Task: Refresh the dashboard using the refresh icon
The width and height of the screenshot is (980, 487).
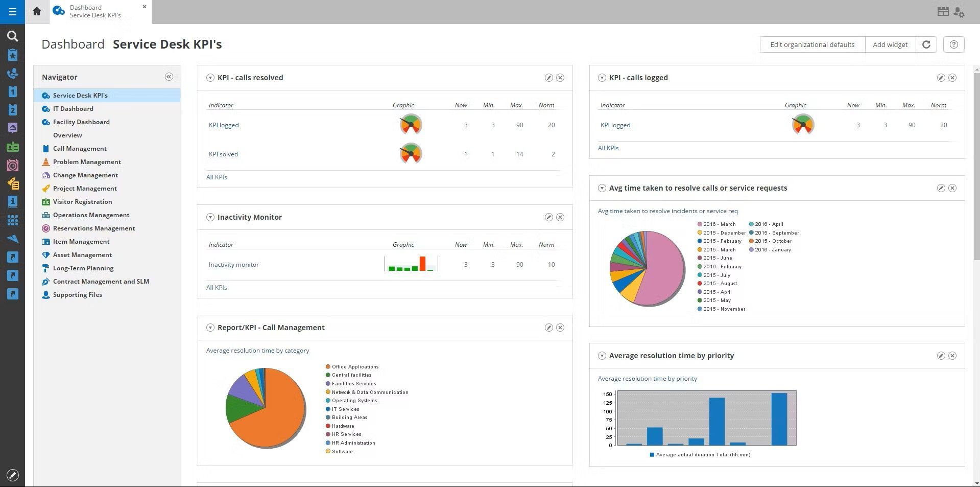Action: tap(926, 44)
